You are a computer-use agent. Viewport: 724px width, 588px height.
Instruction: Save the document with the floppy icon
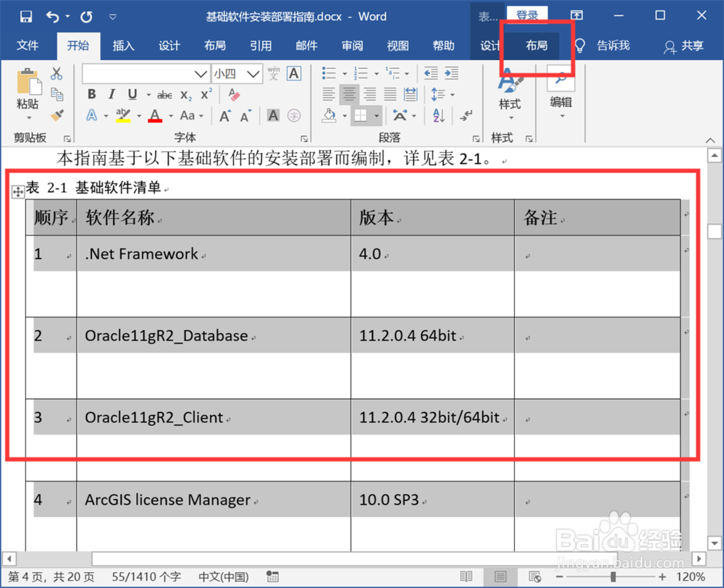26,17
